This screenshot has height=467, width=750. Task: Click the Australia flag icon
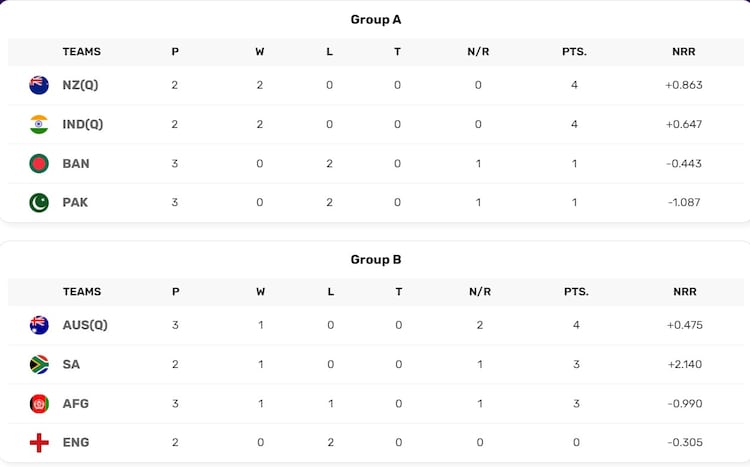click(39, 325)
